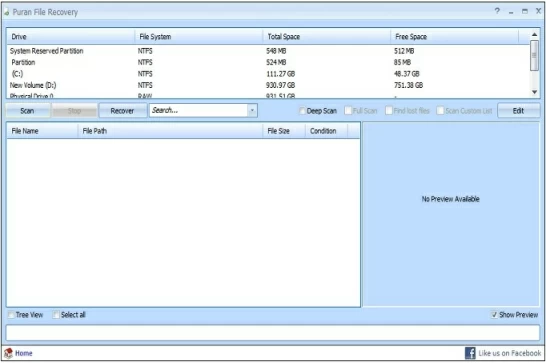Select the Physical Drive 0 row
This screenshot has height=363, width=546.
coord(268,95)
